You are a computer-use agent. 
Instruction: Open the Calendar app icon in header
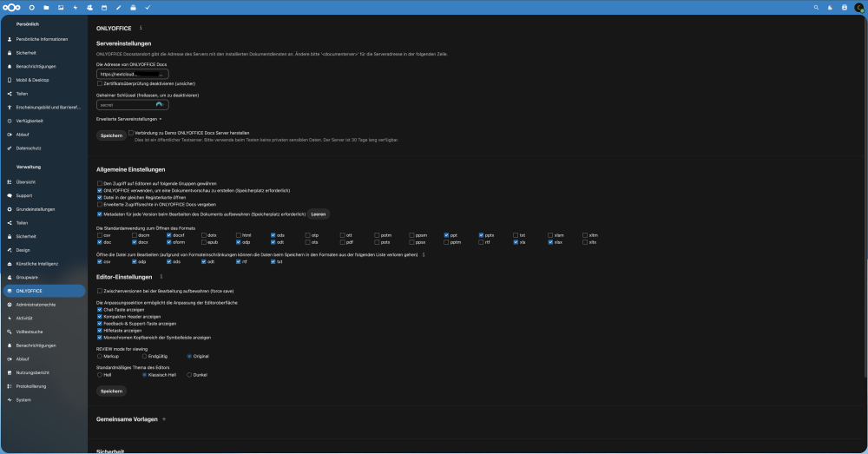coord(104,8)
